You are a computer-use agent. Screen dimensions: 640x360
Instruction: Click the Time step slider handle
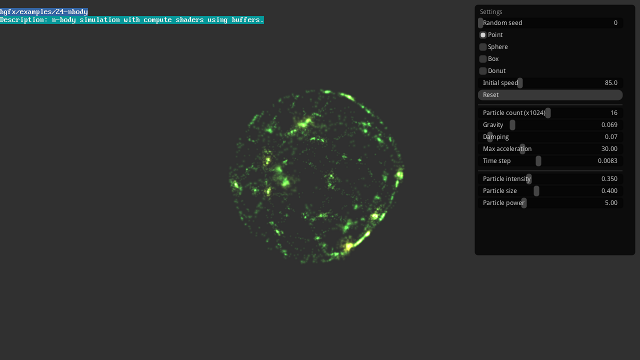click(538, 161)
